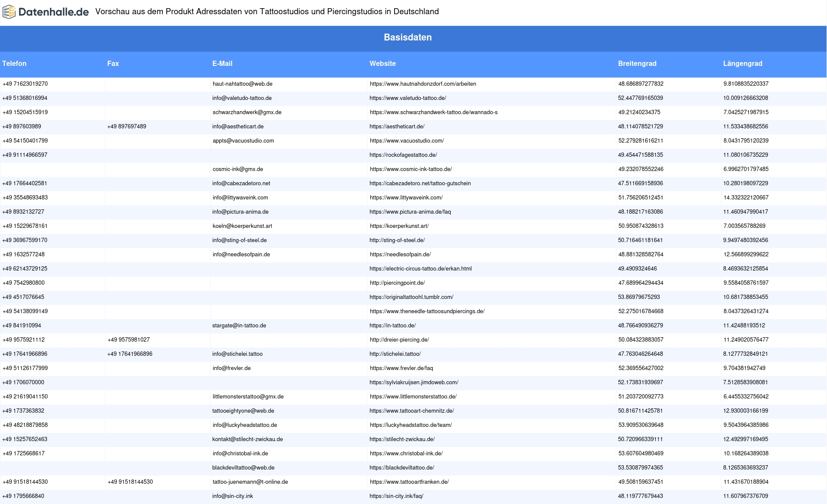Open the cabezadetoro.net/tattoo-gutschein link
Screen dimensions: 827x504
click(x=420, y=184)
